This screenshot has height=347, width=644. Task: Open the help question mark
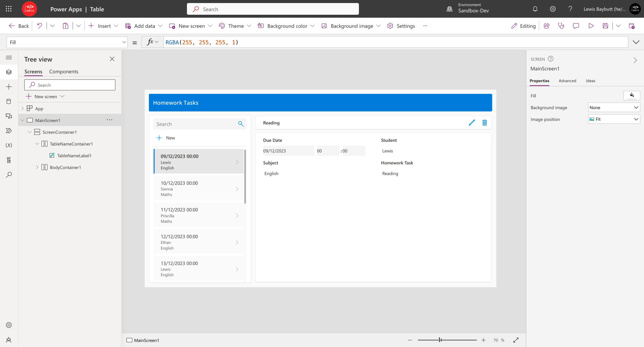tap(570, 9)
